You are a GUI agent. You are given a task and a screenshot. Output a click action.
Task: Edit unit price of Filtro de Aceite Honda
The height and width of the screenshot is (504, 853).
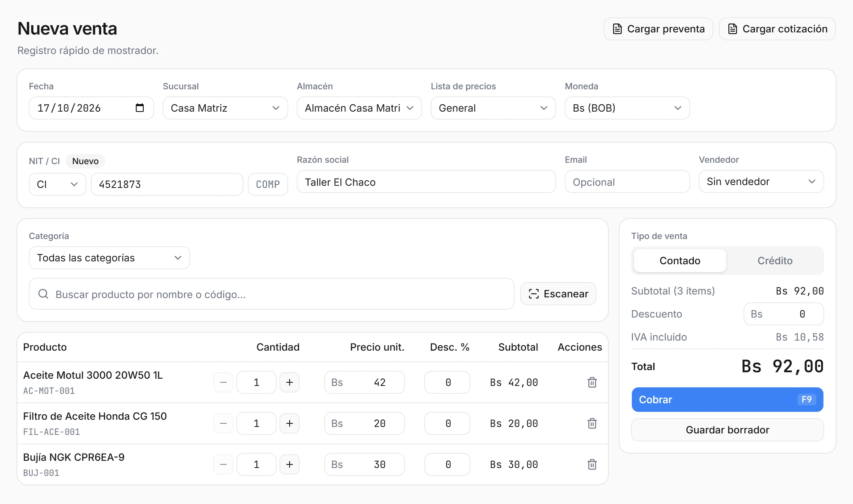[364, 423]
